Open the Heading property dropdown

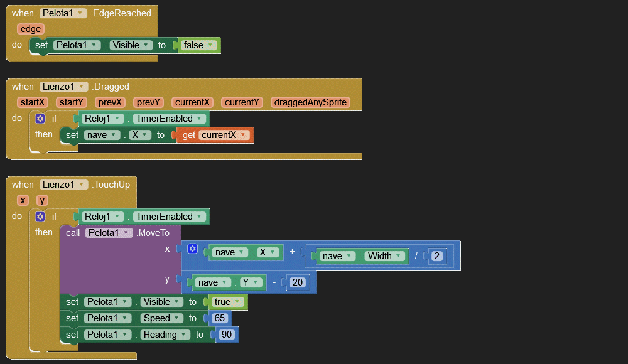(x=182, y=335)
